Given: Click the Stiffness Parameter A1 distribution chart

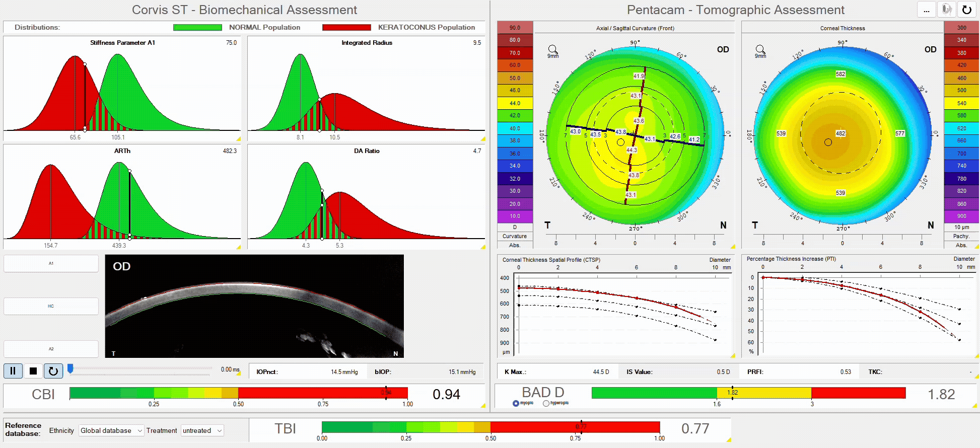Looking at the screenshot, I should [x=122, y=89].
